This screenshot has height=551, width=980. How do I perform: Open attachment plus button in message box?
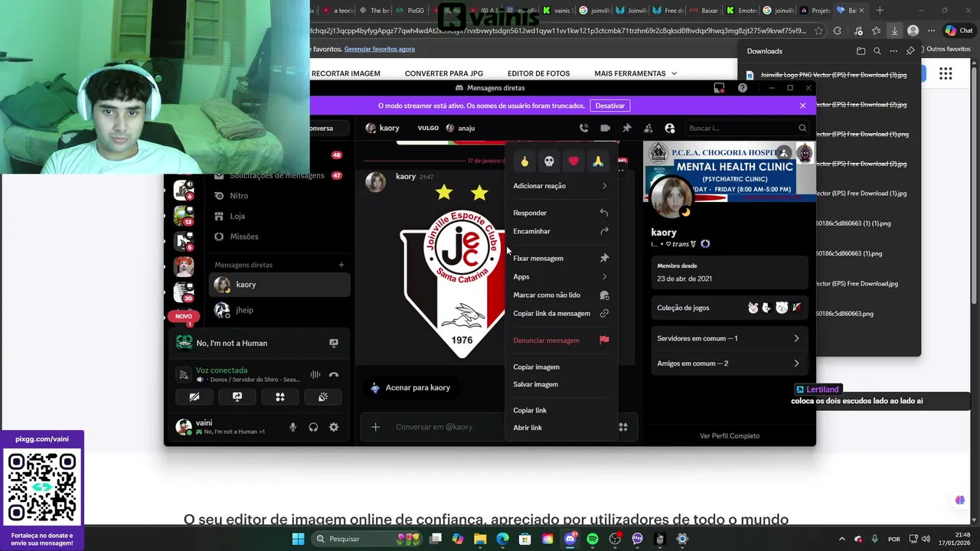click(375, 426)
